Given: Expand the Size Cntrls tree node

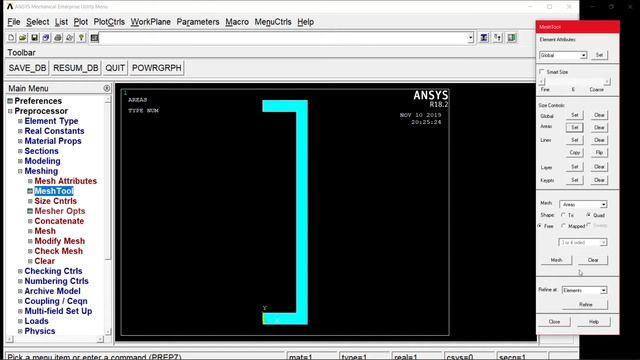Looking at the screenshot, I should coord(30,201).
